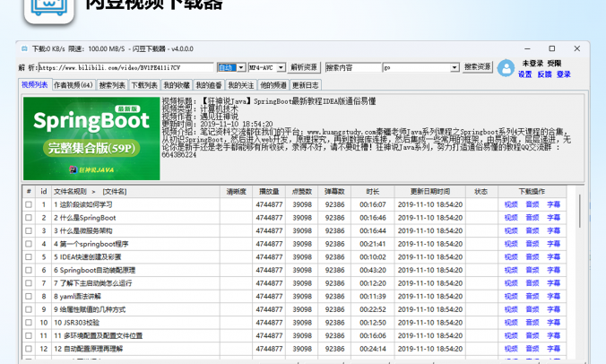
Task: Open 设置 link under the account name
Action: pyautogui.click(x=524, y=74)
